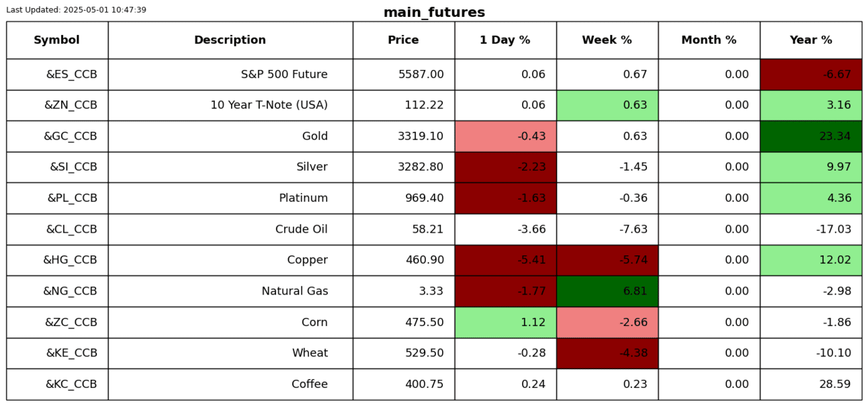Image resolution: width=868 pixels, height=406 pixels.
Task: Click the Wheat week -4.38 cell
Action: point(607,354)
